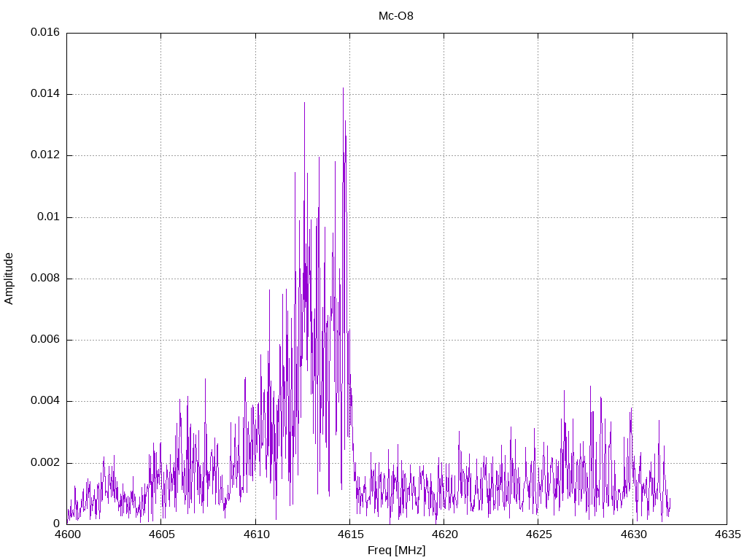This screenshot has height=560, width=747.
Task: Click the Freq [MHz] x-axis label
Action: (x=396, y=551)
